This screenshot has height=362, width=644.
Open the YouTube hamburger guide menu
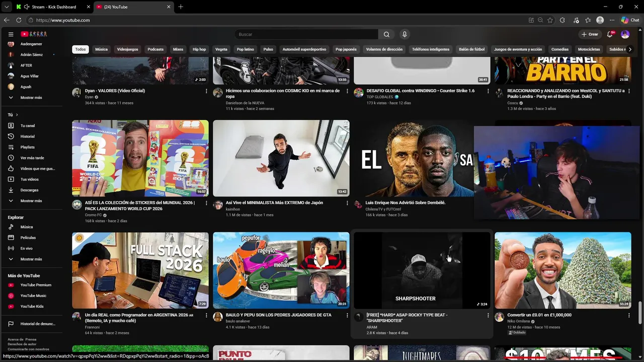(11, 34)
